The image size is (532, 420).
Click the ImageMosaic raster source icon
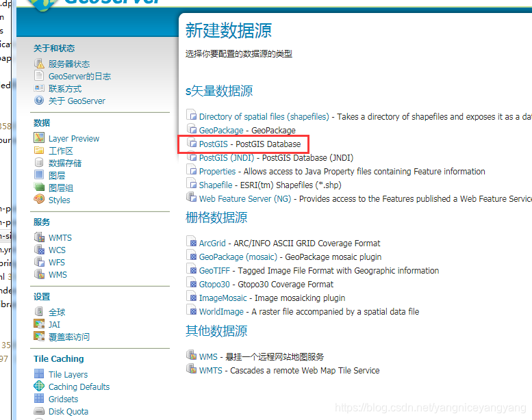pyautogui.click(x=191, y=297)
